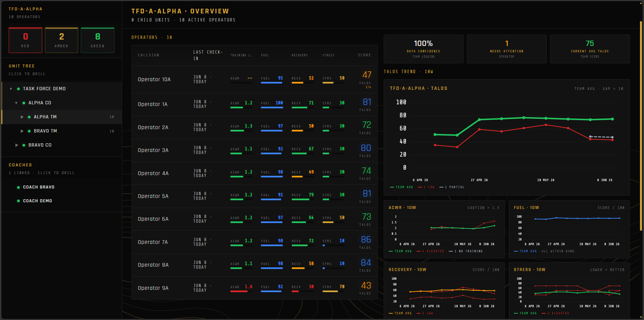Click Operator 7A's TALOS score 86
Screen dimensions: 644x320
click(366, 239)
